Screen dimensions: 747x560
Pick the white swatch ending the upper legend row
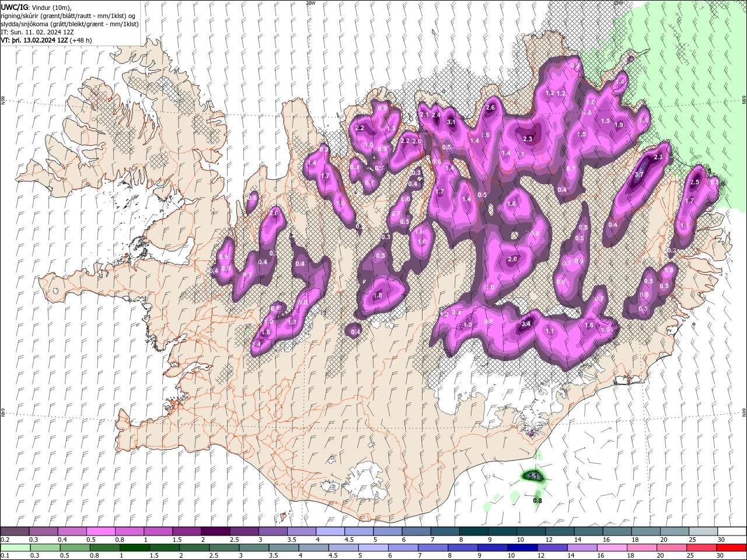[x=732, y=531]
